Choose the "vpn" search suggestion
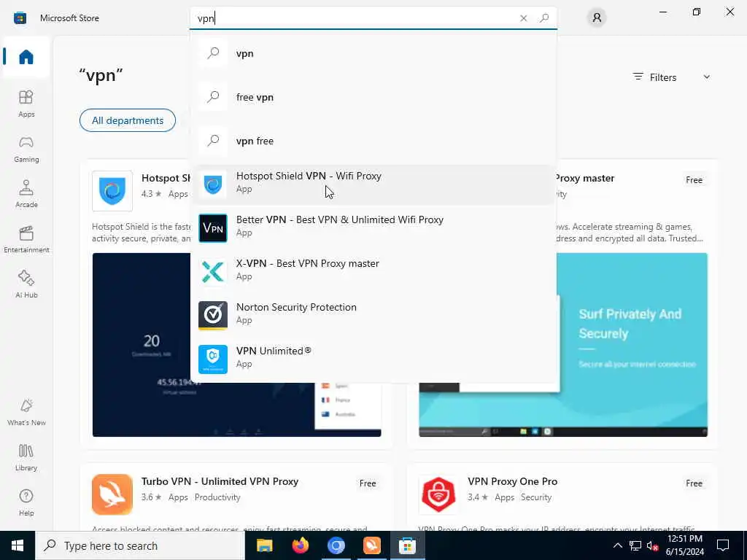 (x=373, y=52)
